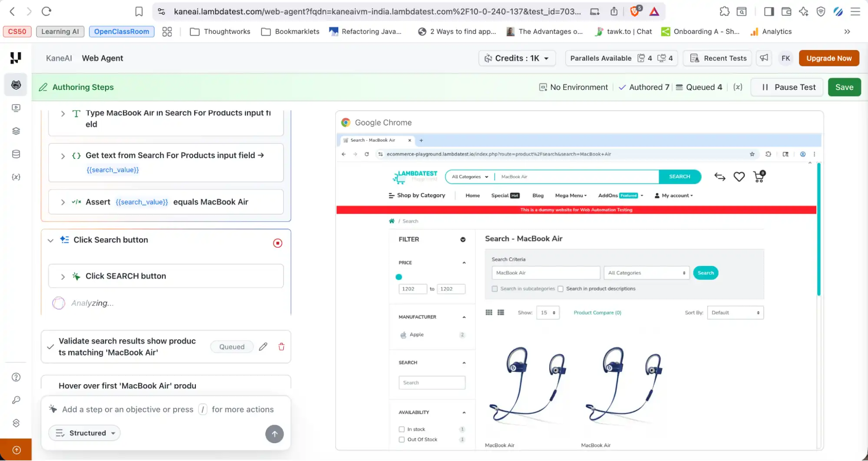The height and width of the screenshot is (461, 868).
Task: Collapse the Click Search button step
Action: pyautogui.click(x=50, y=240)
